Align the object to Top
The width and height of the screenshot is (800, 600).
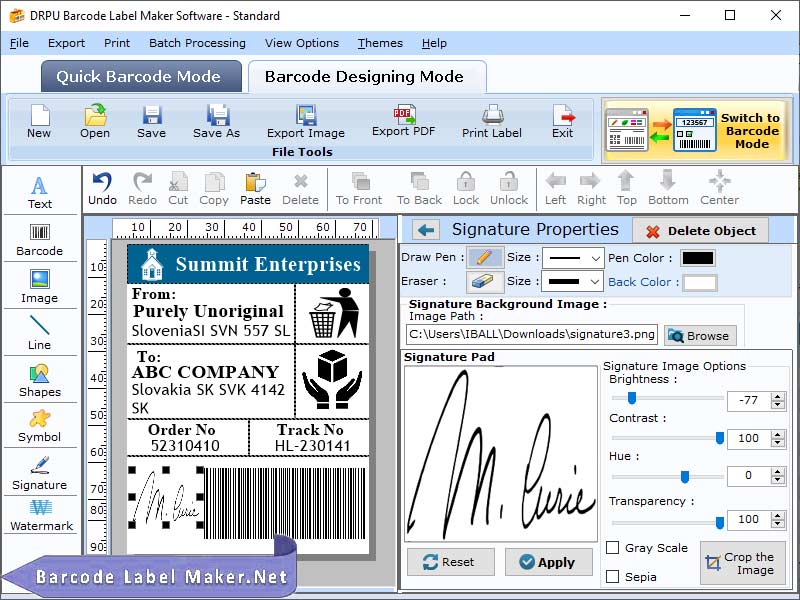627,189
